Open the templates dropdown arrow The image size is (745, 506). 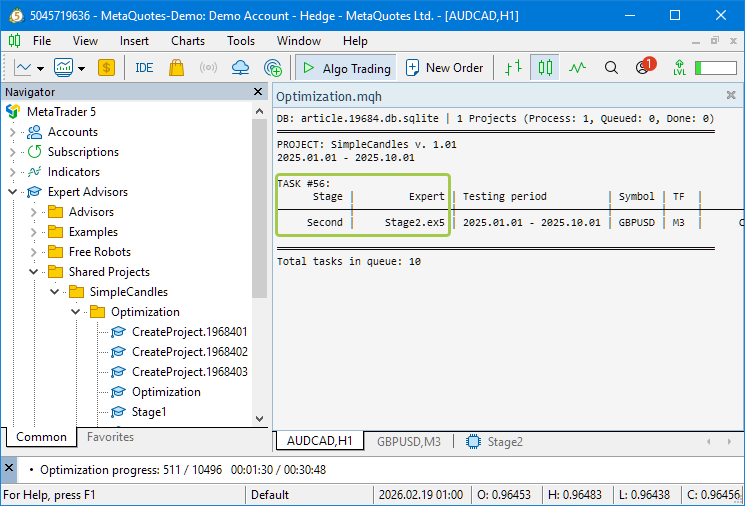[82, 68]
